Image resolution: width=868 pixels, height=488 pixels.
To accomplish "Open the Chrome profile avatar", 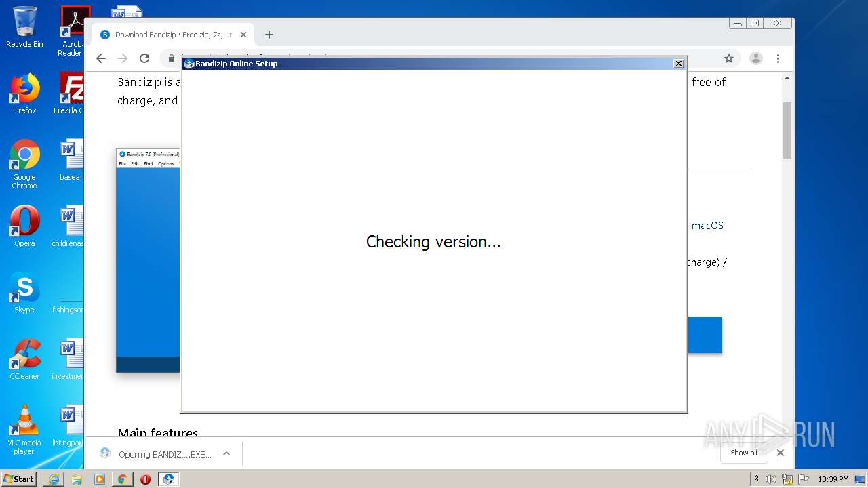I will [756, 58].
